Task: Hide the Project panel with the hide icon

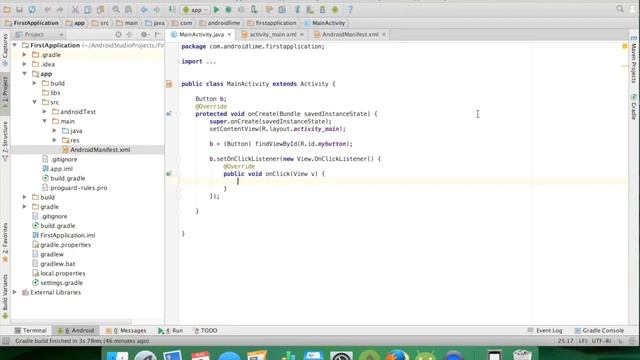Action: 157,35
